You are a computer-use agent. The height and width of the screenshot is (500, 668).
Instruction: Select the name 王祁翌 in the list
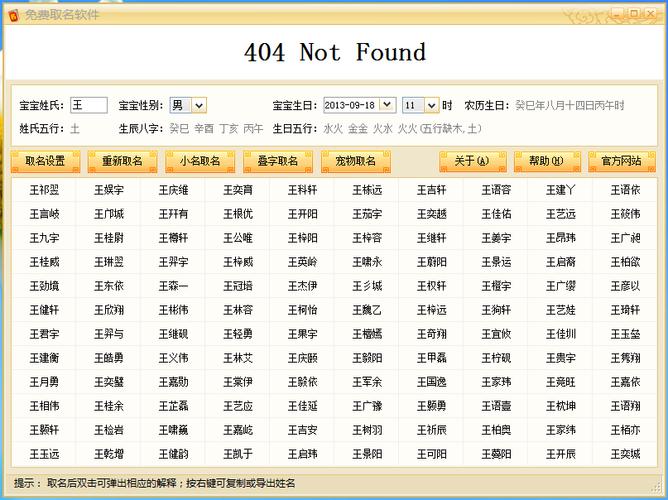point(44,190)
